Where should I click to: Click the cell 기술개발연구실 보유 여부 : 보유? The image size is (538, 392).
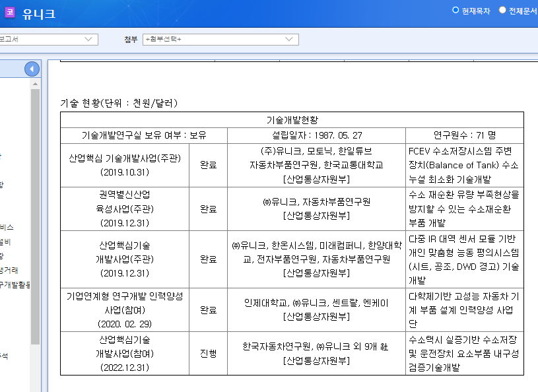pyautogui.click(x=144, y=135)
